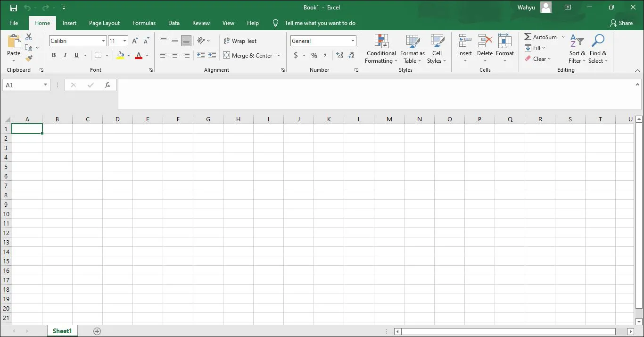Select the Center alignment icon
This screenshot has width=644, height=337.
[174, 55]
